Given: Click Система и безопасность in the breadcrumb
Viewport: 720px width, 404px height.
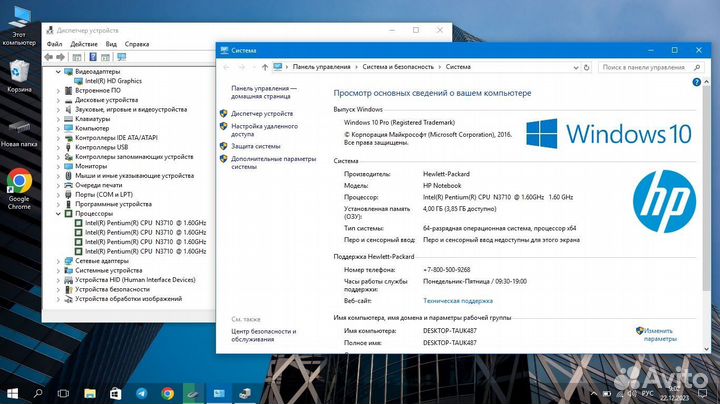Looking at the screenshot, I should coord(398,67).
